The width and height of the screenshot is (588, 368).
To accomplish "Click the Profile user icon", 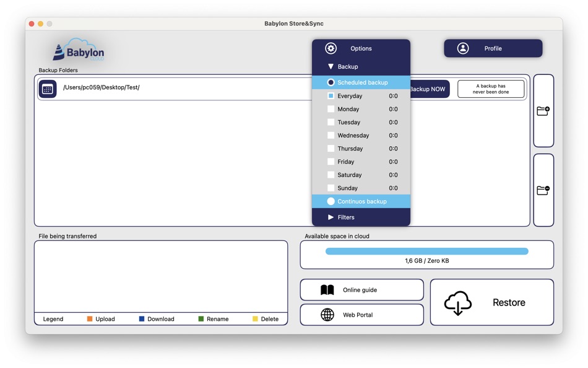I will pos(463,48).
